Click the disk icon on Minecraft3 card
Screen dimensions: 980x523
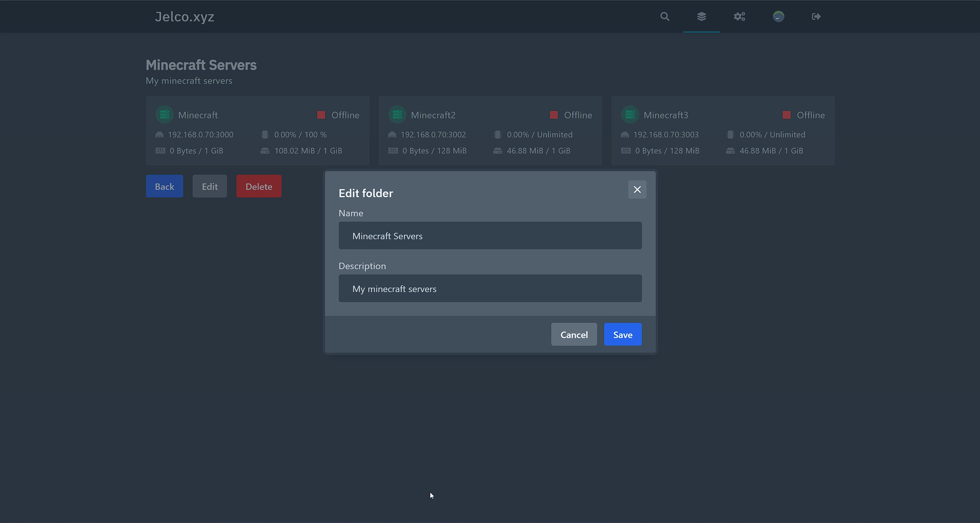[730, 151]
